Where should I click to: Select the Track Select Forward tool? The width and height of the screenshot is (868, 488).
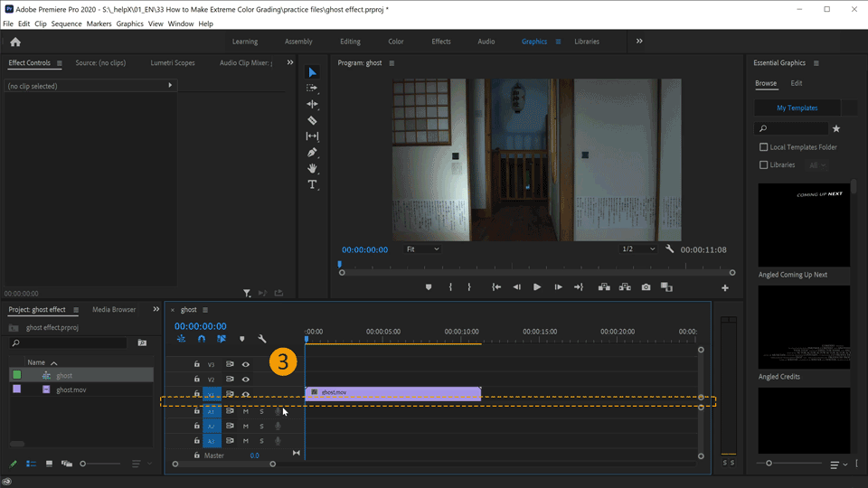click(x=312, y=88)
